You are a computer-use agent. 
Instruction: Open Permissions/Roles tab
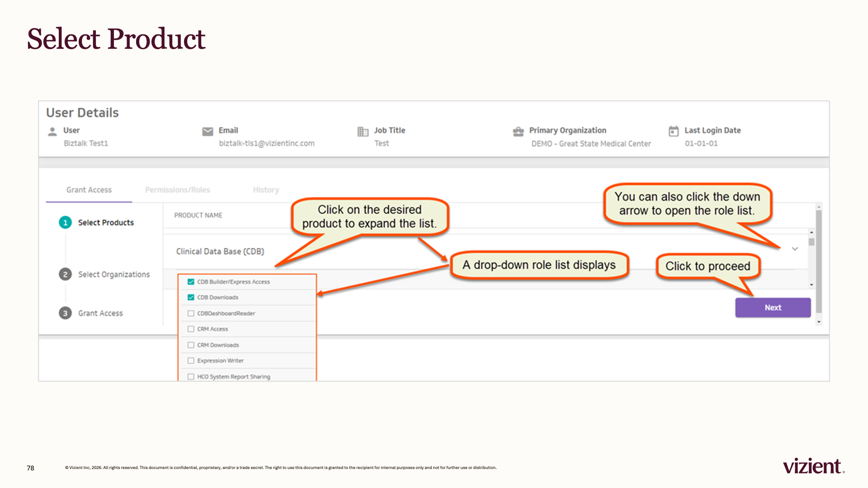pyautogui.click(x=178, y=190)
